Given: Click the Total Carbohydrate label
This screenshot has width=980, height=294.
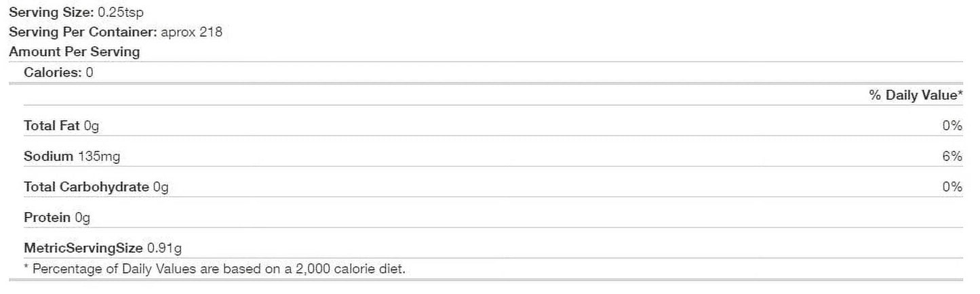Looking at the screenshot, I should pos(86,187).
